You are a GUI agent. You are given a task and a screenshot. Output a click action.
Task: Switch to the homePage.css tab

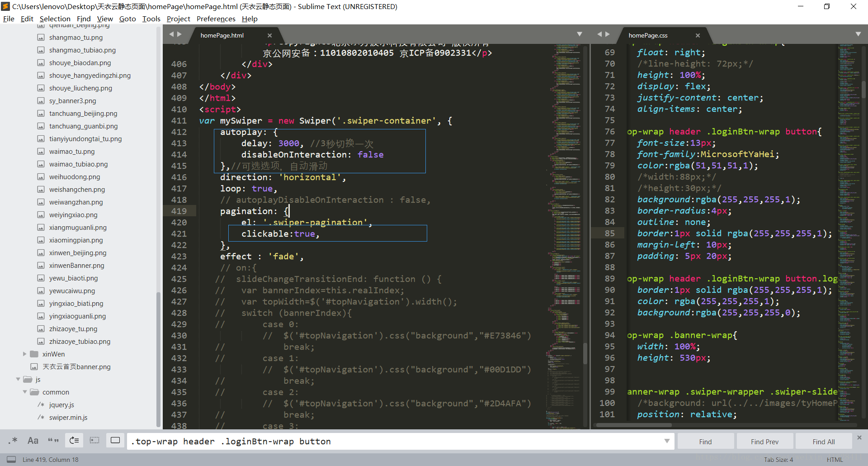648,35
